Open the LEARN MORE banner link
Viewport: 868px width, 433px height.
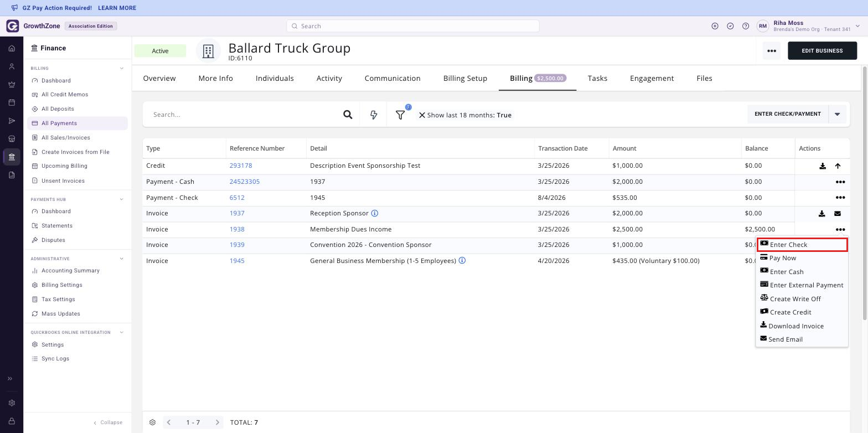point(117,8)
